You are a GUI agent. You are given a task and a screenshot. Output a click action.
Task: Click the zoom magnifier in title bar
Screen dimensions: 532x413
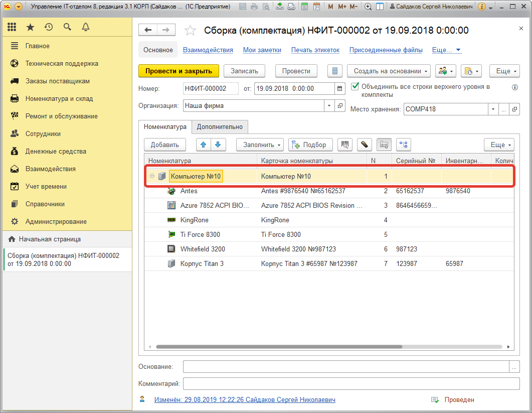click(368, 7)
